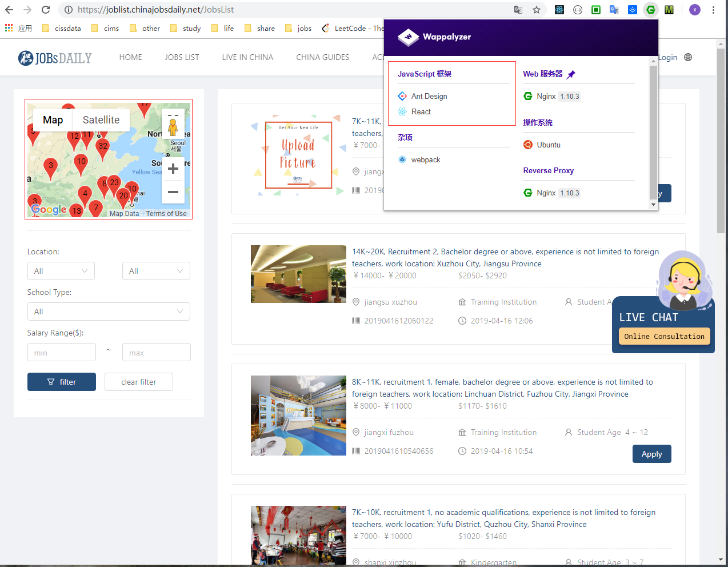Click the clear filter button
The image size is (728, 567).
139,382
